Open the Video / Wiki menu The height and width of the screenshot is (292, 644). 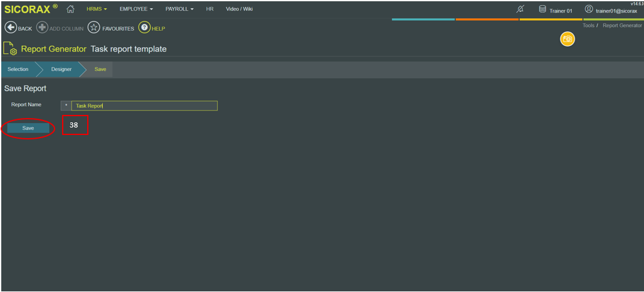239,9
